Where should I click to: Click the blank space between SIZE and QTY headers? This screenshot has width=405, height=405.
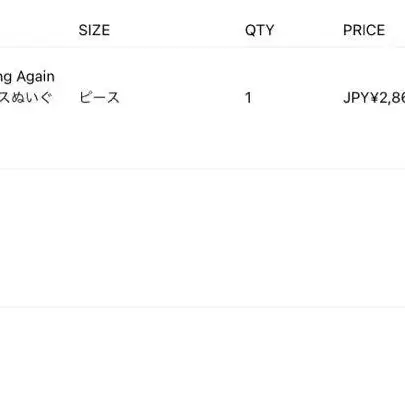[x=177, y=30]
